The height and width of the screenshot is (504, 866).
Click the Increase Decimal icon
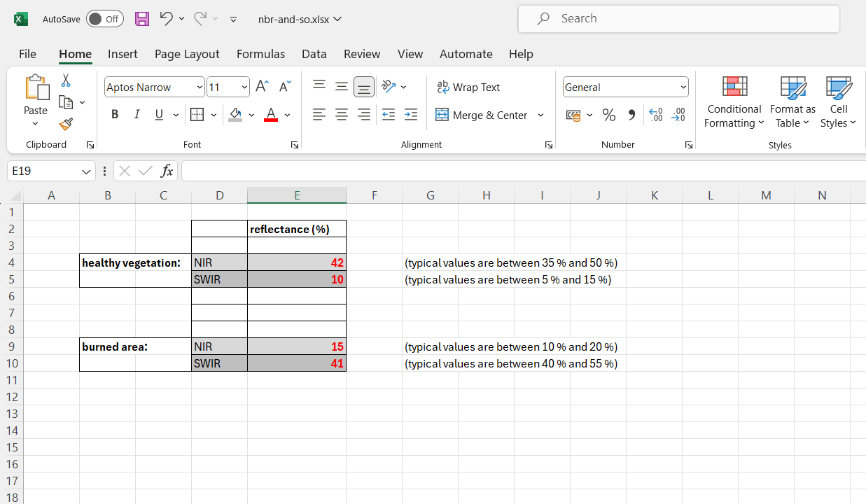(x=656, y=115)
